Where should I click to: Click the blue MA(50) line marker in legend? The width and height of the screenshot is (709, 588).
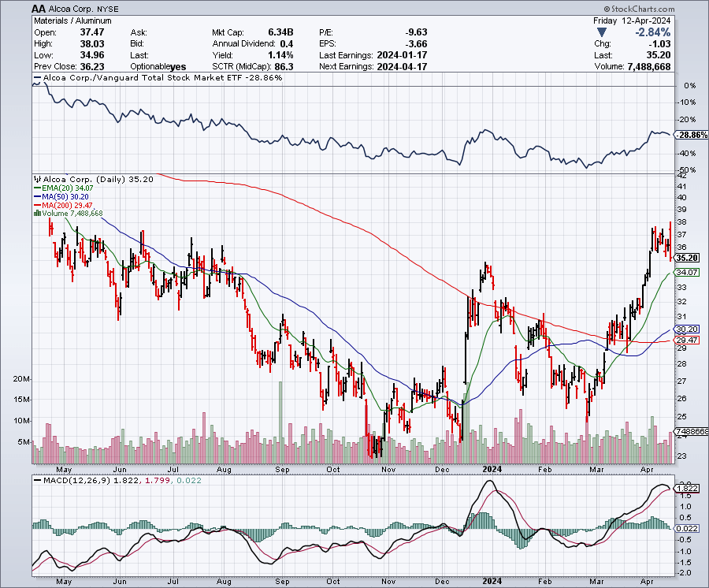pos(36,197)
